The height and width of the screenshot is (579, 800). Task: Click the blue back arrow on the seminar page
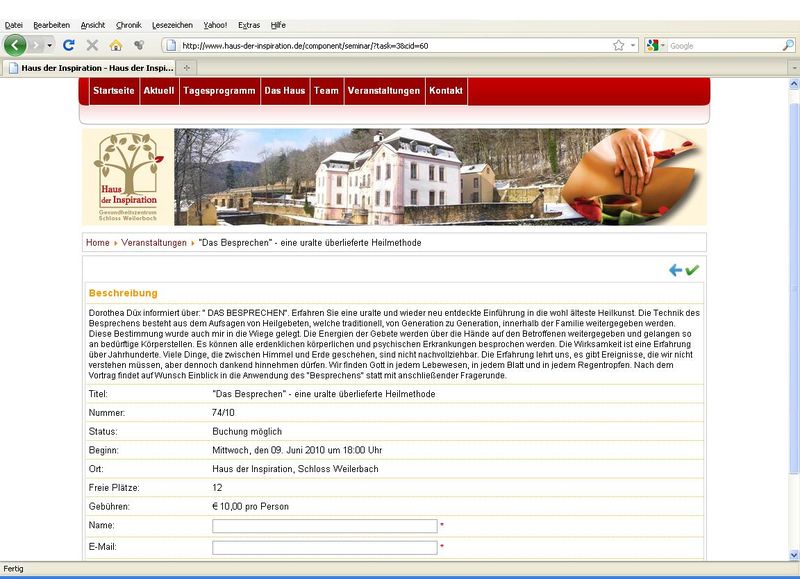click(x=675, y=270)
